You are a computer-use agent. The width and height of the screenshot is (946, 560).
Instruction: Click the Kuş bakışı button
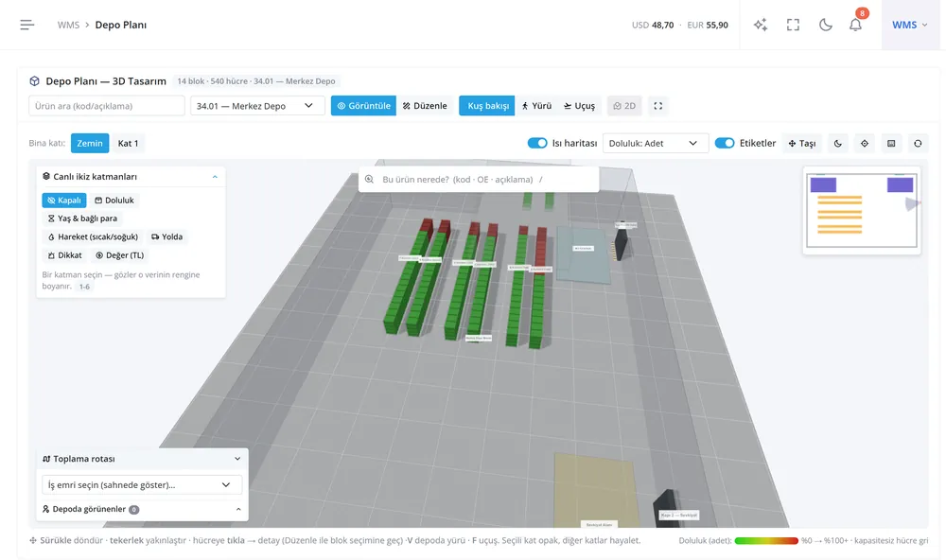click(x=487, y=106)
